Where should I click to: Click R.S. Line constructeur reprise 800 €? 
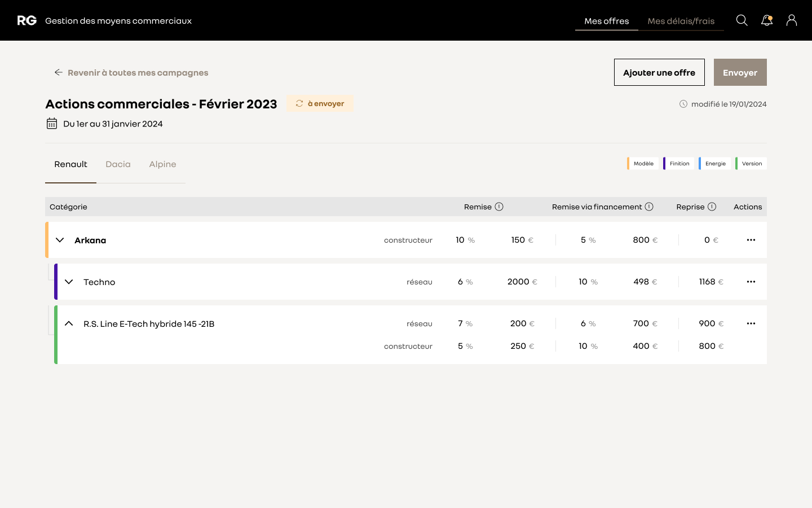pyautogui.click(x=711, y=346)
